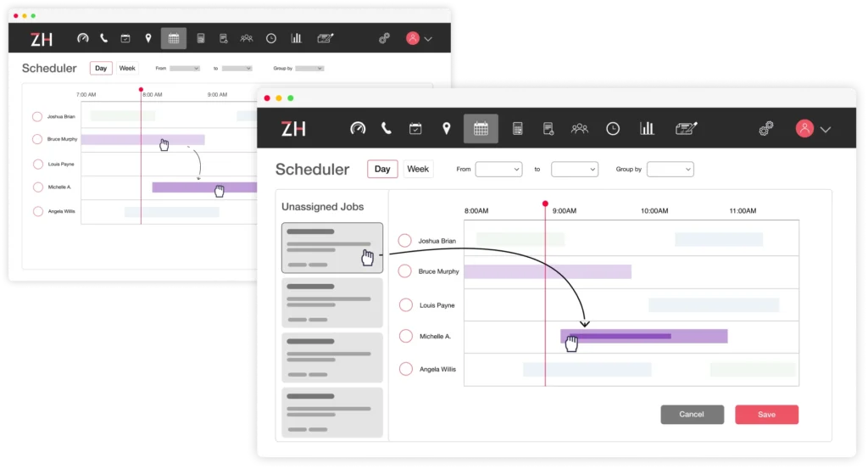Open calendar check icon in front window
Viewport: 868px width, 469px height.
(x=415, y=128)
